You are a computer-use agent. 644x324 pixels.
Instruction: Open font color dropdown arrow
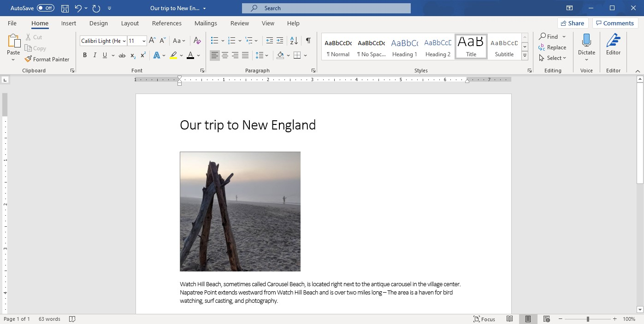198,56
